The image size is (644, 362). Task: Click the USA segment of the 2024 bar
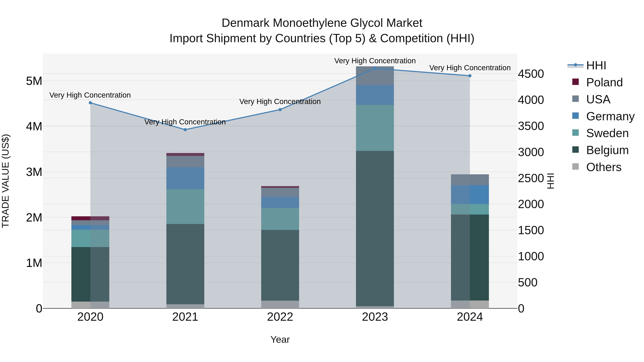click(470, 180)
